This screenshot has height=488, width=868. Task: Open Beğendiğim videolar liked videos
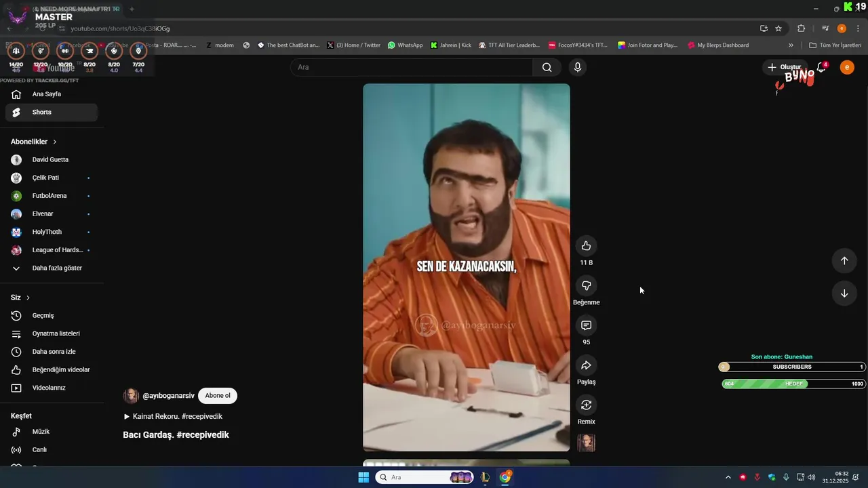point(52,370)
